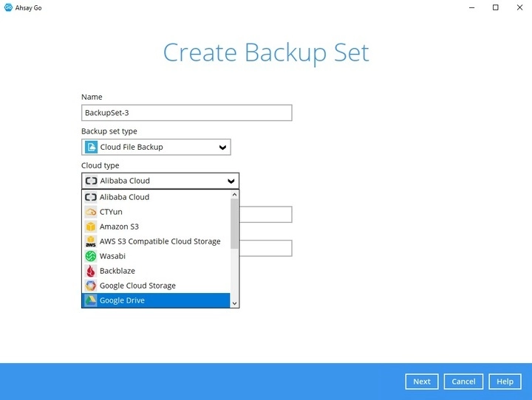Click the Cloud File Backup type icon

click(x=91, y=147)
